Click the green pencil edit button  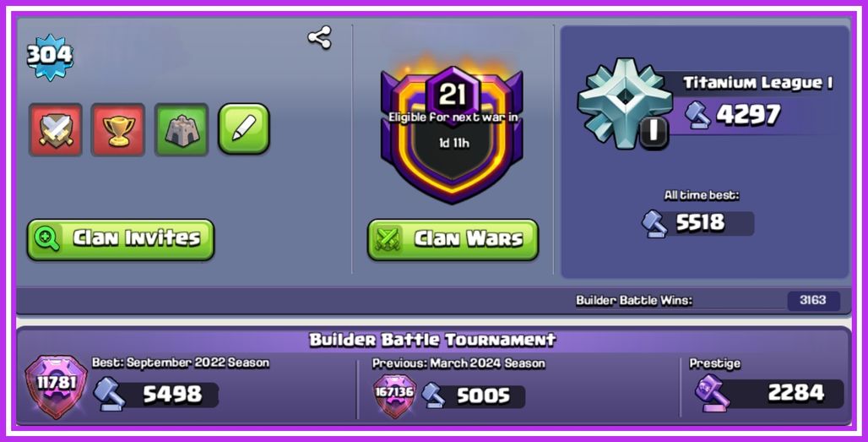click(244, 128)
